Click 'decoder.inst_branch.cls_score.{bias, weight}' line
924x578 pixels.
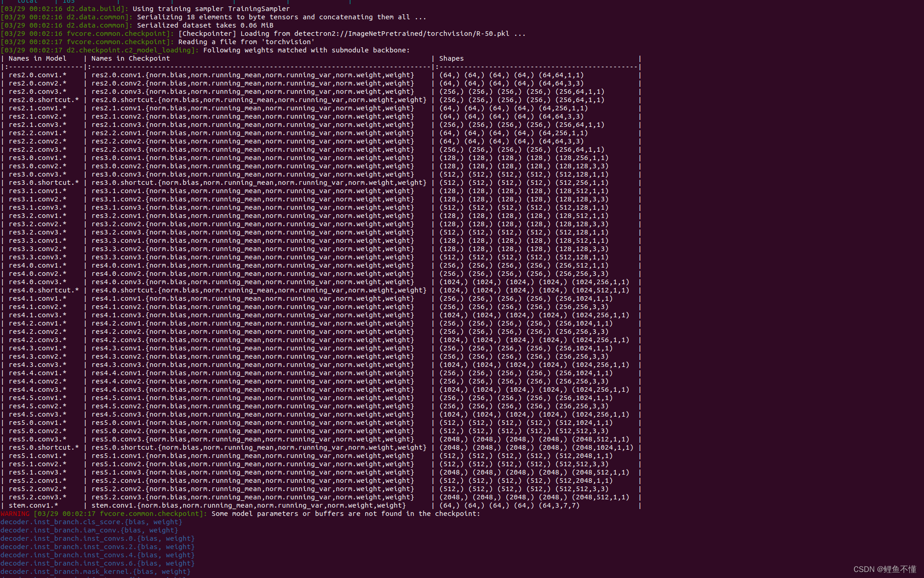click(91, 522)
